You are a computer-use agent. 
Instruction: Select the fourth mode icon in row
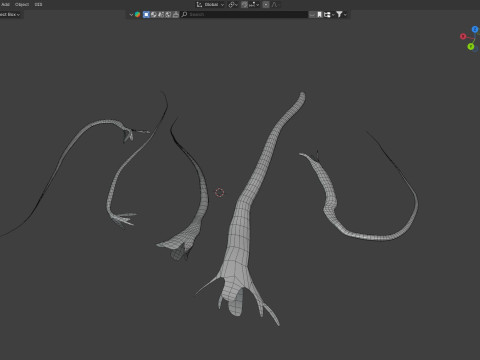click(168, 14)
